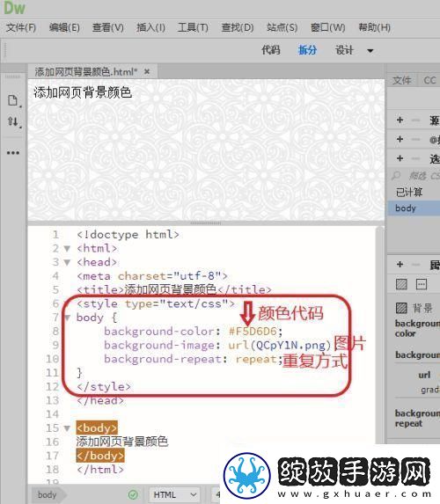Switch to the 文件 panel tab

(402, 80)
